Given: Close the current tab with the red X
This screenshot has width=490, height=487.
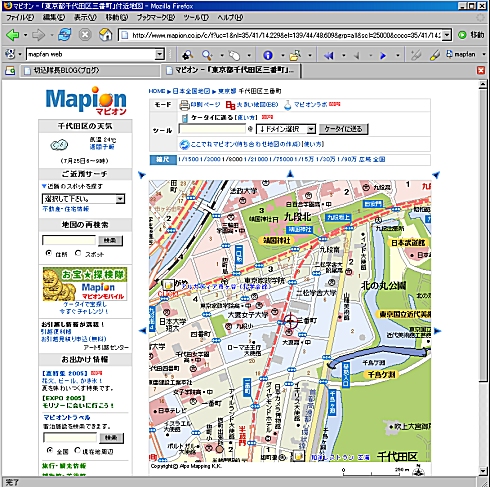Looking at the screenshot, I should point(481,70).
